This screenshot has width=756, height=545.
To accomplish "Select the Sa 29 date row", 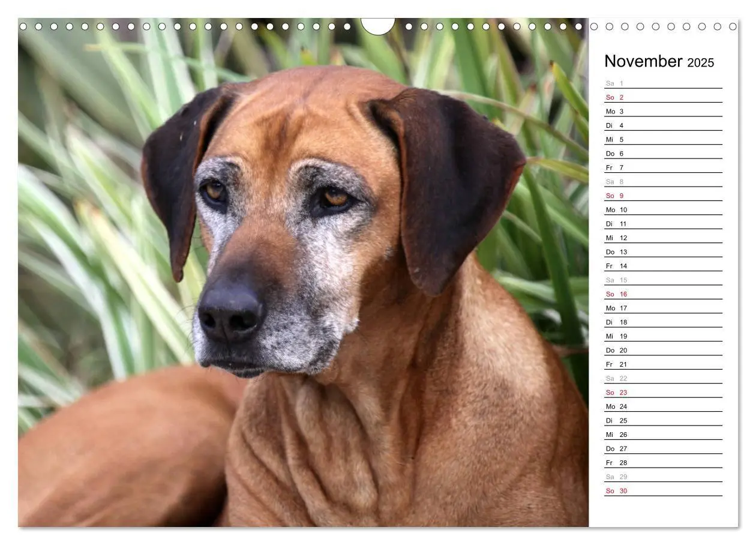I will coord(663,477).
